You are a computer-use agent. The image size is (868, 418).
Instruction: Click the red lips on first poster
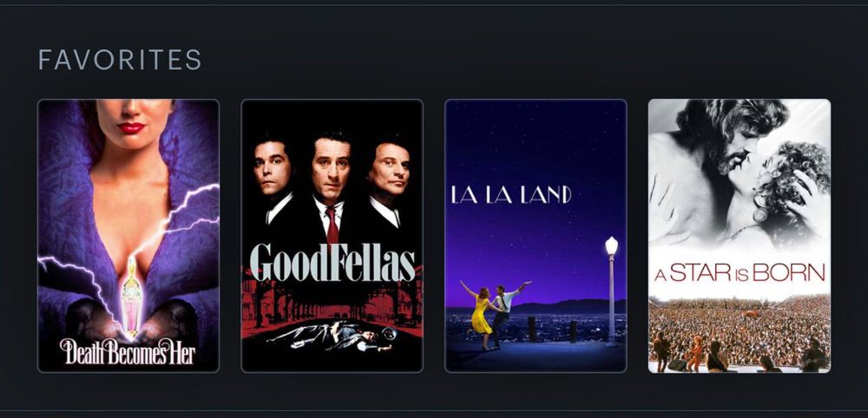[x=131, y=127]
